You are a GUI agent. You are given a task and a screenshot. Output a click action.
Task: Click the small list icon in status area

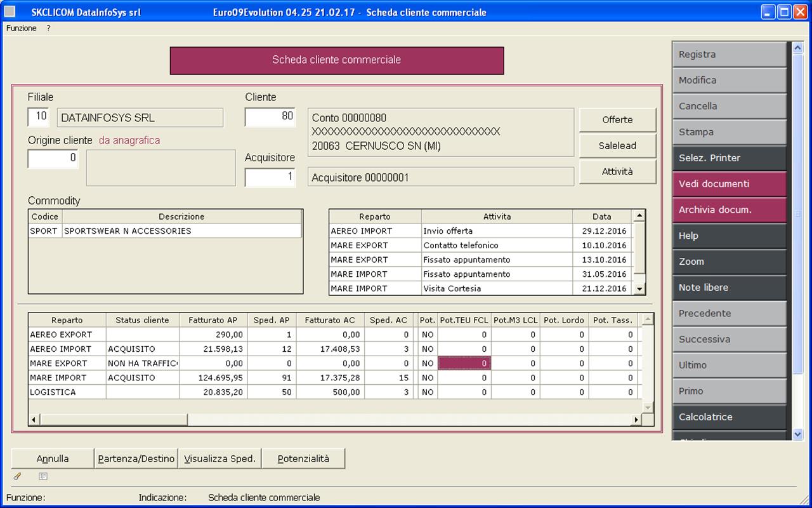click(x=43, y=476)
